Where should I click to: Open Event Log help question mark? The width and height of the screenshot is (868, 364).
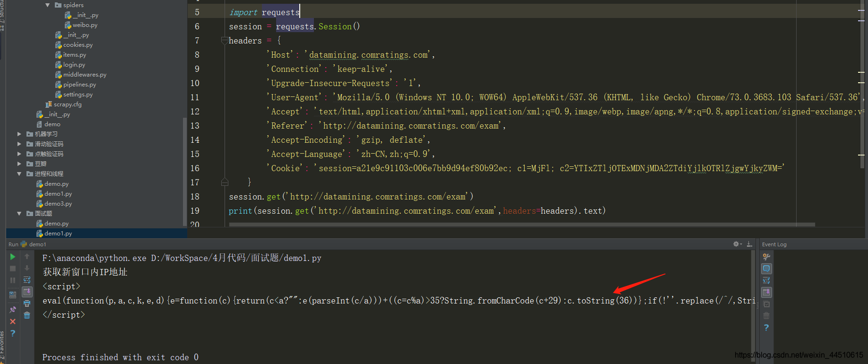[x=766, y=328]
